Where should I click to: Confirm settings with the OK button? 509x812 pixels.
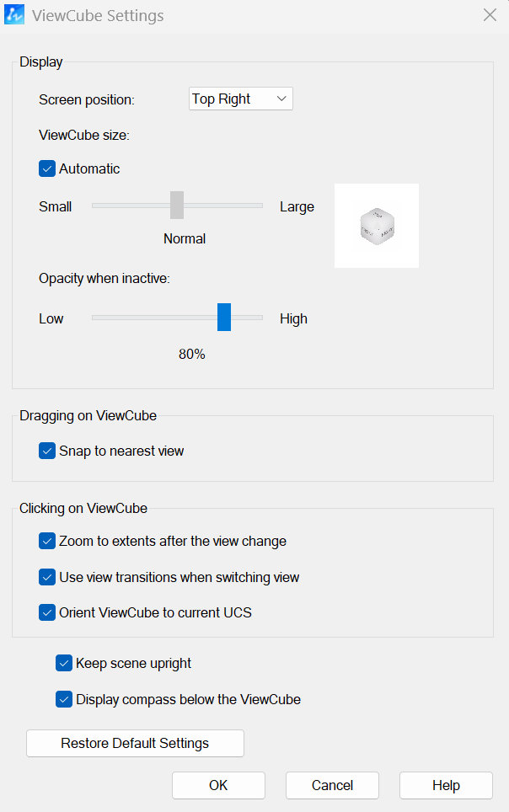tap(218, 785)
